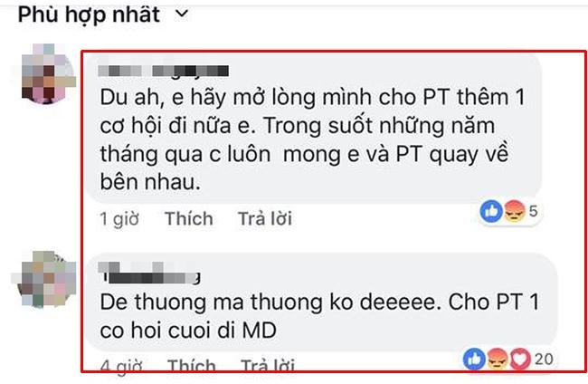Click the first commenter's blurred name
Screen dimensions: 588x384
pos(164,71)
